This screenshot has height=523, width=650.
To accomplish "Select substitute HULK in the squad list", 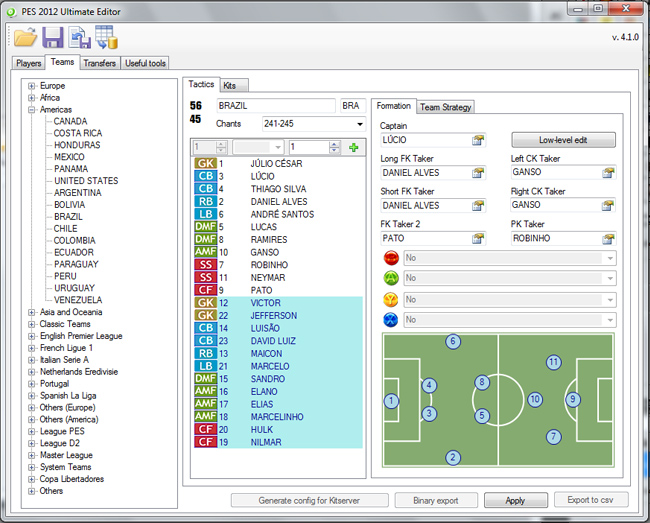I will [x=279, y=429].
